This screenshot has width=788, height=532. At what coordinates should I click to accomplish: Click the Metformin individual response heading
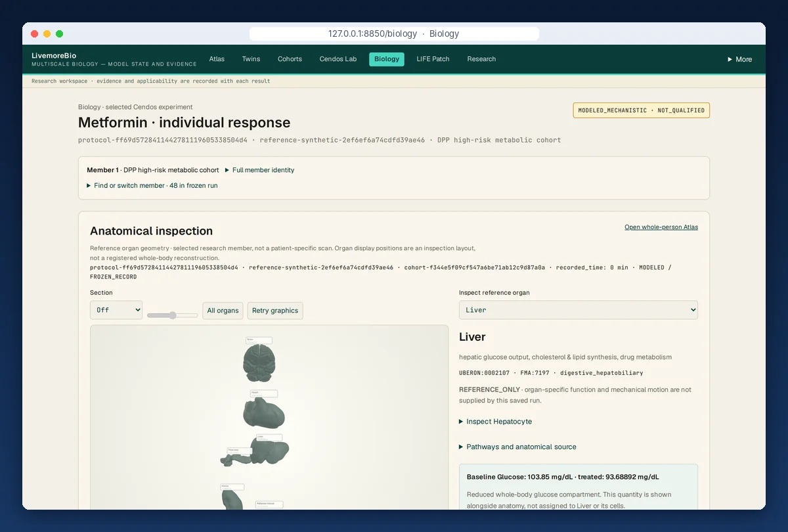184,123
